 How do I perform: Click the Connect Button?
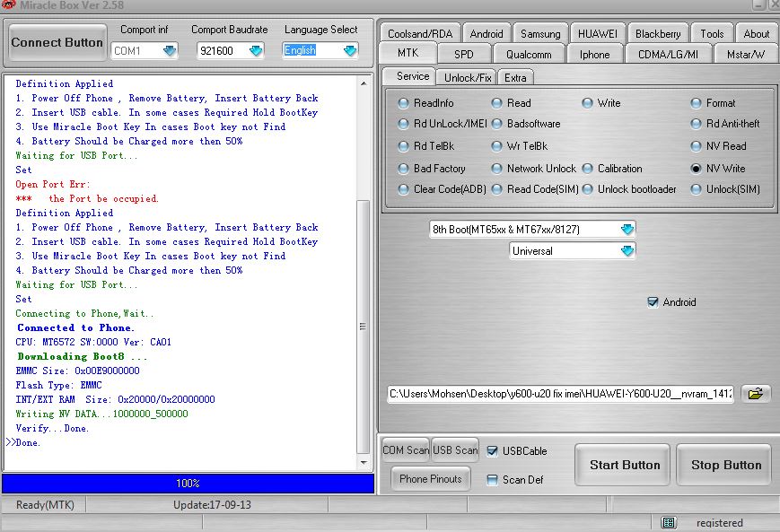[57, 43]
